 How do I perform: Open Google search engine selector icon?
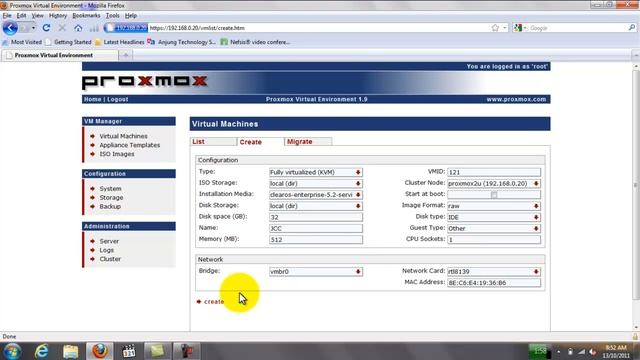[520, 28]
